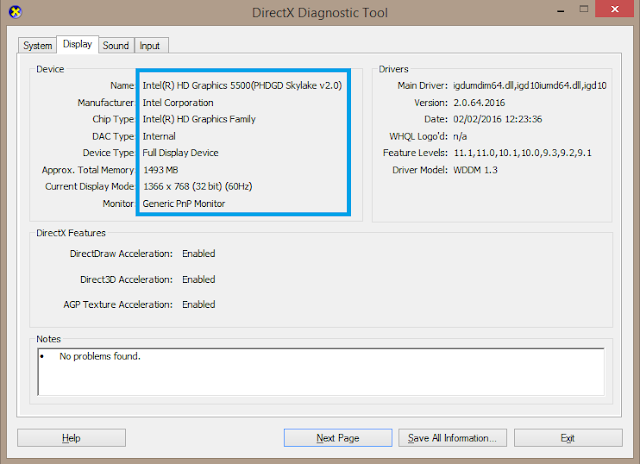Minimize the DirectX Diagnostic Tool window

click(x=561, y=10)
